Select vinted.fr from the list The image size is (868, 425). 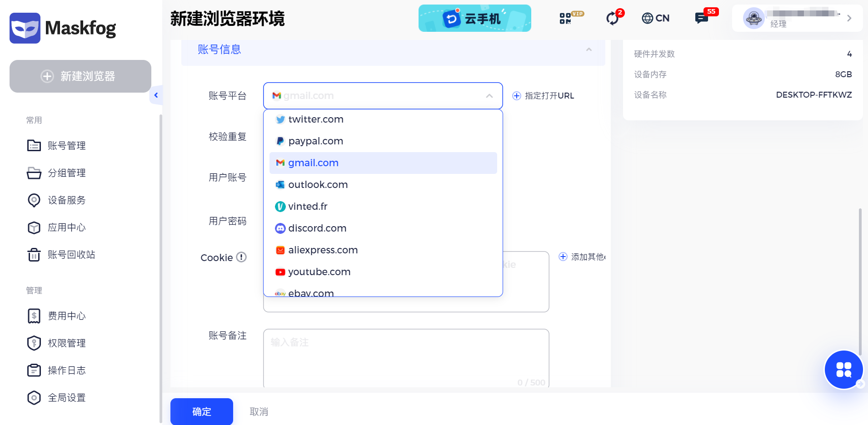tap(383, 207)
